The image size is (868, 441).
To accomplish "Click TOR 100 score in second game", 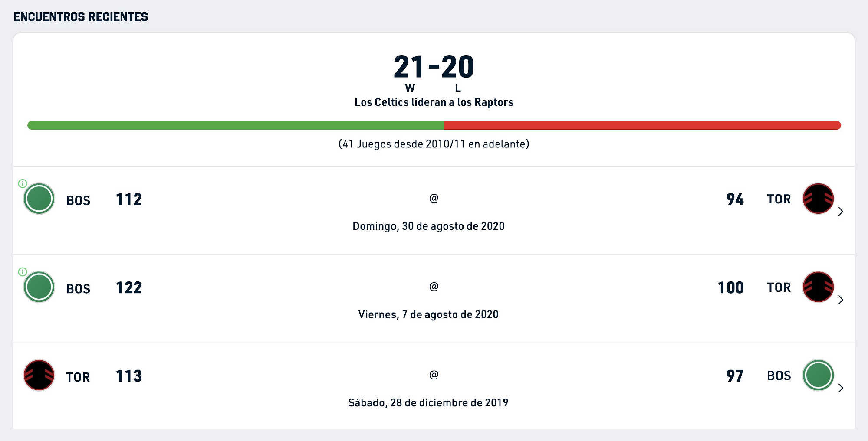I will [731, 287].
